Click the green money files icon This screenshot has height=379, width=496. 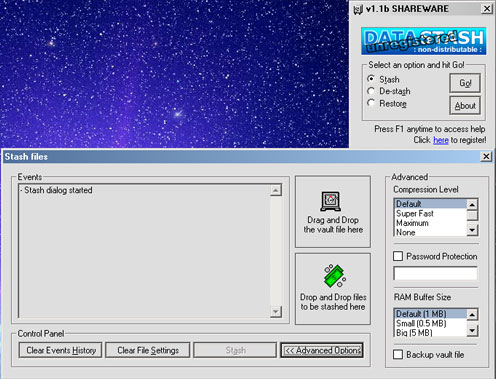[335, 276]
